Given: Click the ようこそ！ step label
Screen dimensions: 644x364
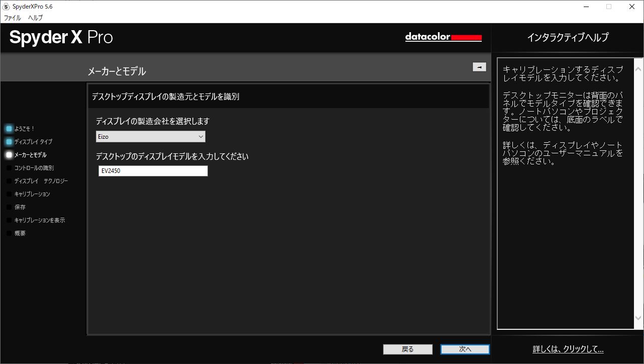Looking at the screenshot, I should point(25,129).
